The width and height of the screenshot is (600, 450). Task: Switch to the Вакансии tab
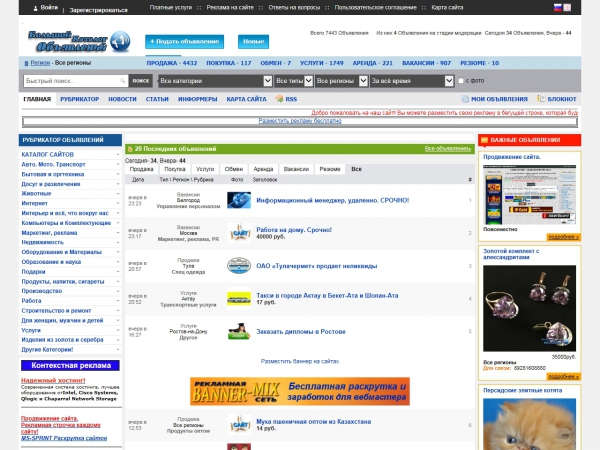click(296, 169)
